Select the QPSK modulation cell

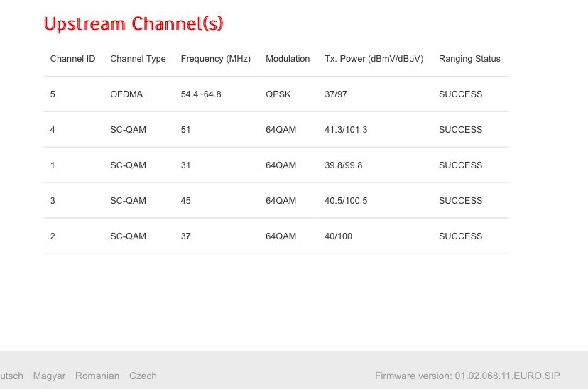pyautogui.click(x=278, y=94)
